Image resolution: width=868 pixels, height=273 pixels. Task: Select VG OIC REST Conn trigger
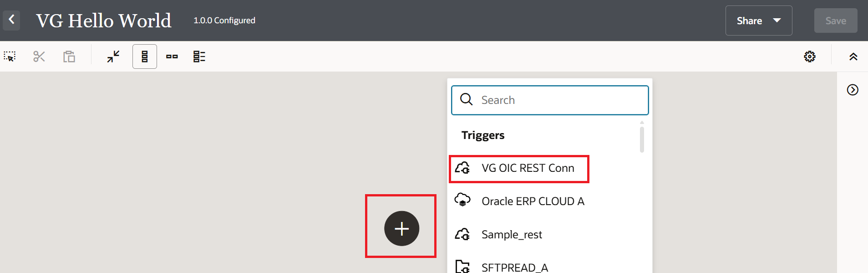coord(528,168)
